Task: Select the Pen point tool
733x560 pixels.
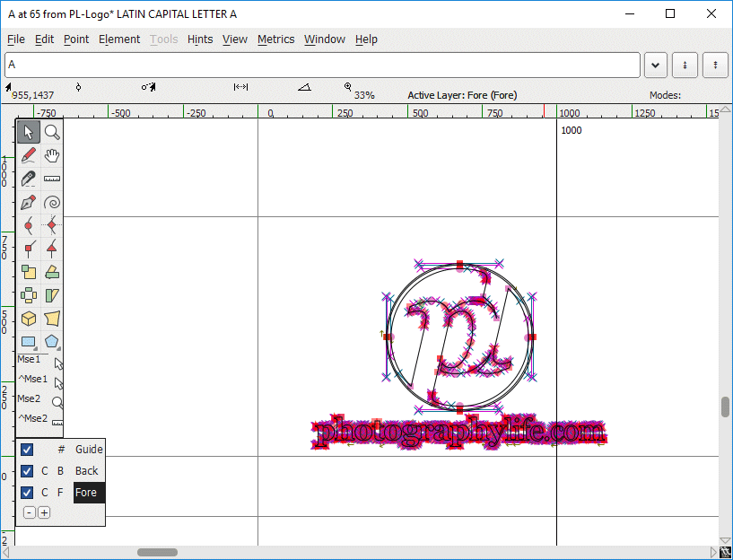Action: tap(29, 203)
